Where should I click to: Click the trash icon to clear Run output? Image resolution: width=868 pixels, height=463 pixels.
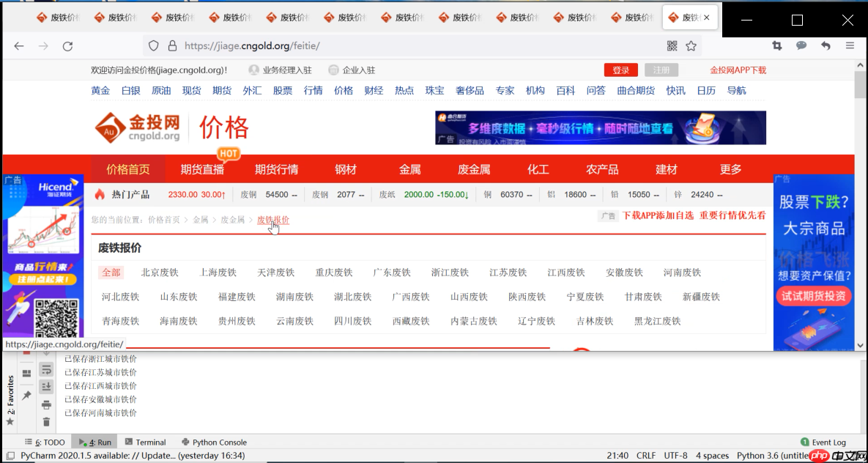pyautogui.click(x=46, y=421)
